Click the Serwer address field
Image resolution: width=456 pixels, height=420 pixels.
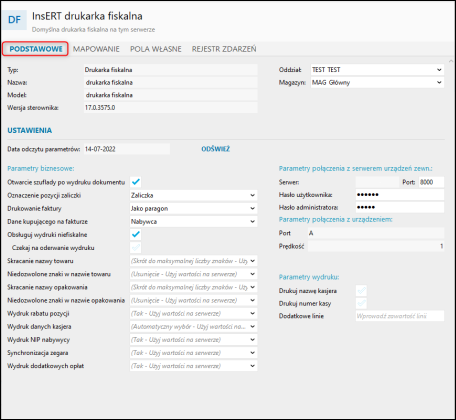point(377,182)
